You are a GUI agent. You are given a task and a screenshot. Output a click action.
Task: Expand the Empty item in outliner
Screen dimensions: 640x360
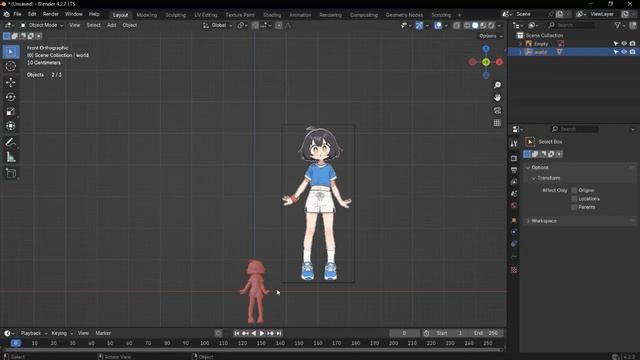(520, 44)
